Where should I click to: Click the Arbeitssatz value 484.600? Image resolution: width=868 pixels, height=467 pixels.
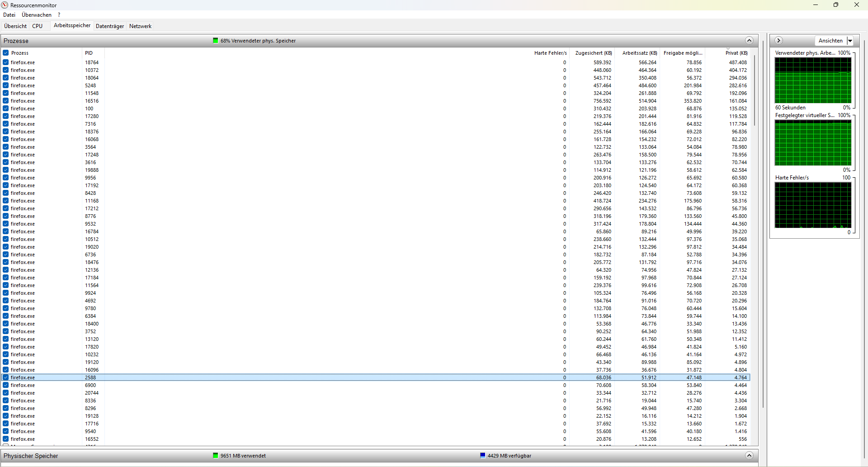(647, 85)
